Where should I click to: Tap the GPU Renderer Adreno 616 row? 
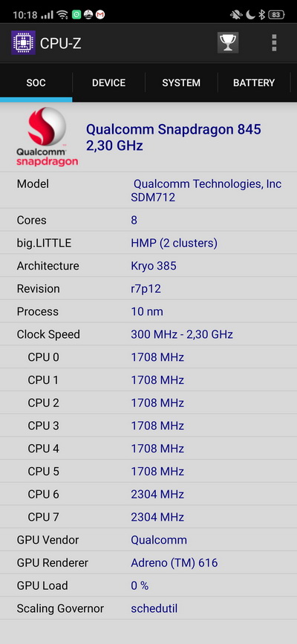click(148, 563)
